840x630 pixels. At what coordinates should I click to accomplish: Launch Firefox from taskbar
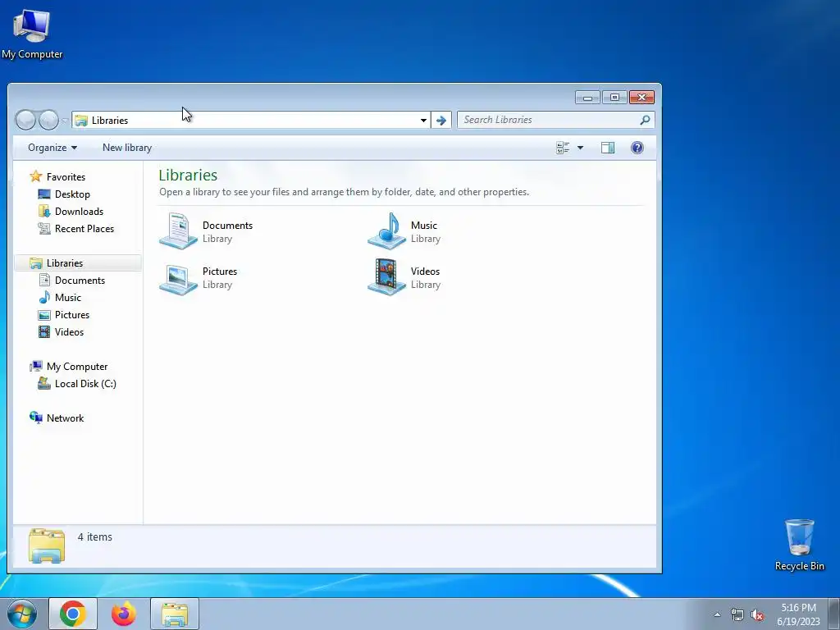pos(124,614)
